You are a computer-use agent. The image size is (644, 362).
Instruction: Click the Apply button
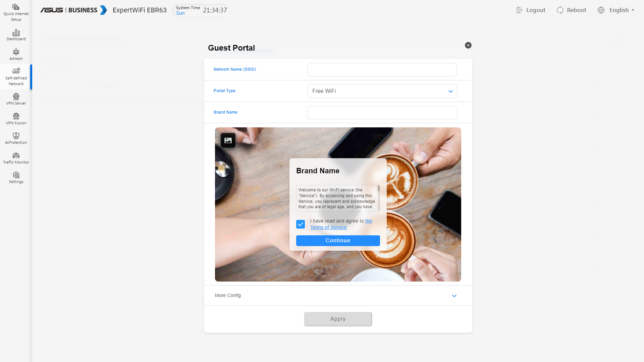(338, 319)
